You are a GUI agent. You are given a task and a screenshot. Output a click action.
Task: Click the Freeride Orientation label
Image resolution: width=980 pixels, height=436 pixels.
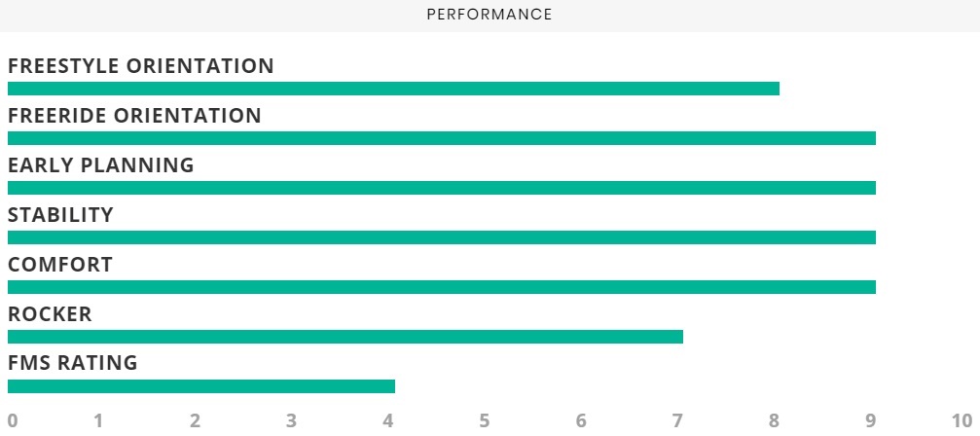coord(134,116)
